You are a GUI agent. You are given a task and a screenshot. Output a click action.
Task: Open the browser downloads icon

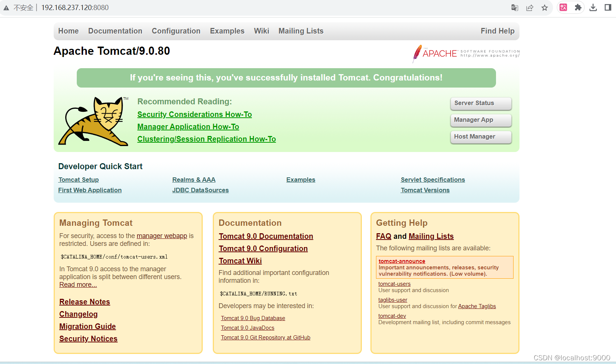593,7
